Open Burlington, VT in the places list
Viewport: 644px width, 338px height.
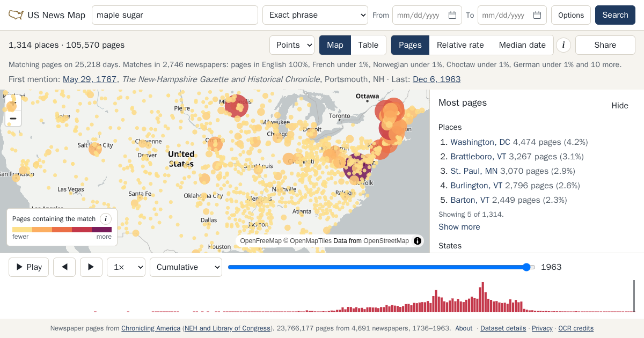tap(477, 186)
